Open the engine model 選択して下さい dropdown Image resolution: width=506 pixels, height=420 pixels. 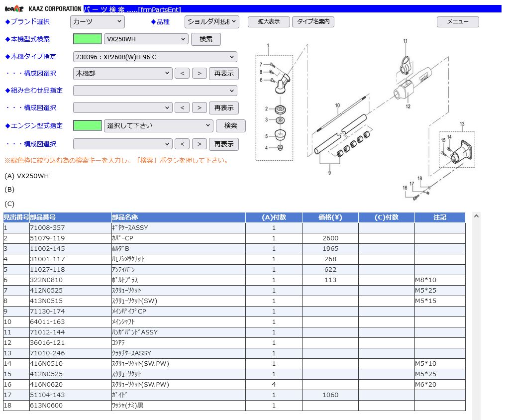tap(158, 126)
